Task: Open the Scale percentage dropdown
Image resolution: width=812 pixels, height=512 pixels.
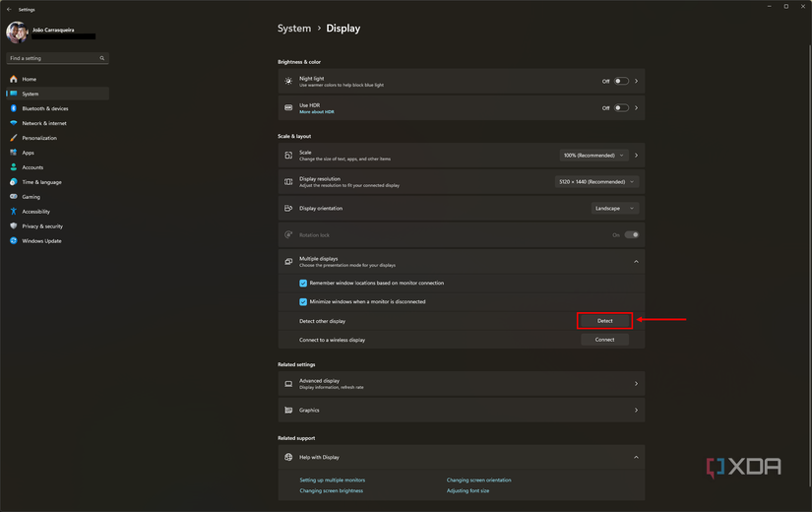Action: point(593,156)
